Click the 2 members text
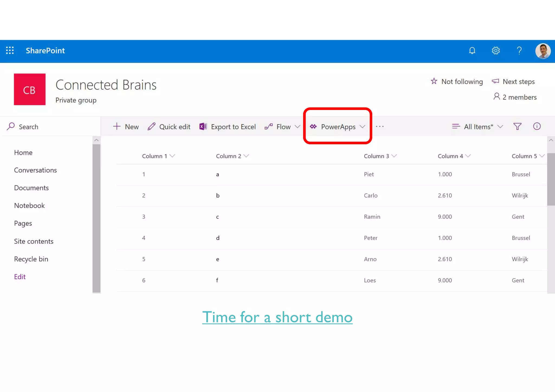 519,97
